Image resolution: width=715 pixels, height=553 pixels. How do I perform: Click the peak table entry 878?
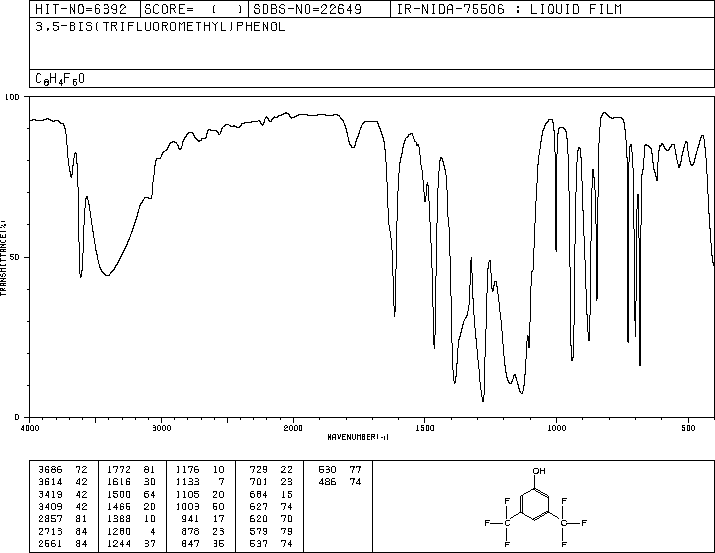[x=190, y=532]
